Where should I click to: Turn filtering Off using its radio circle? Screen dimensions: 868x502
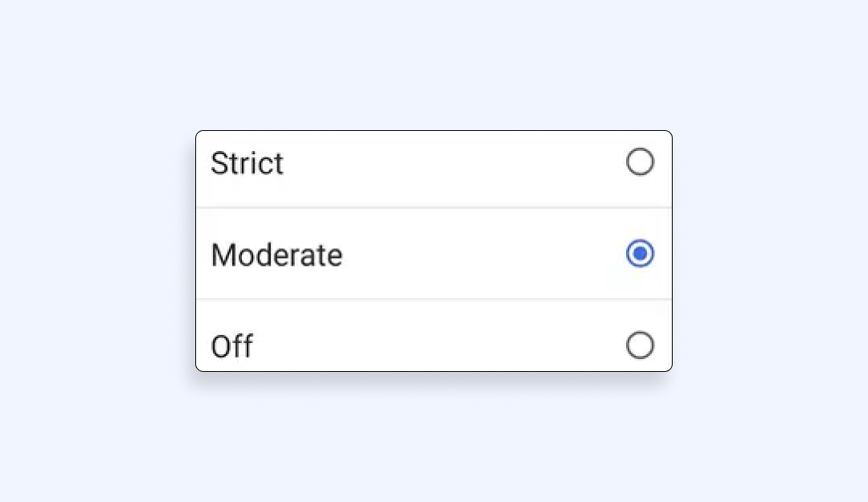640,345
